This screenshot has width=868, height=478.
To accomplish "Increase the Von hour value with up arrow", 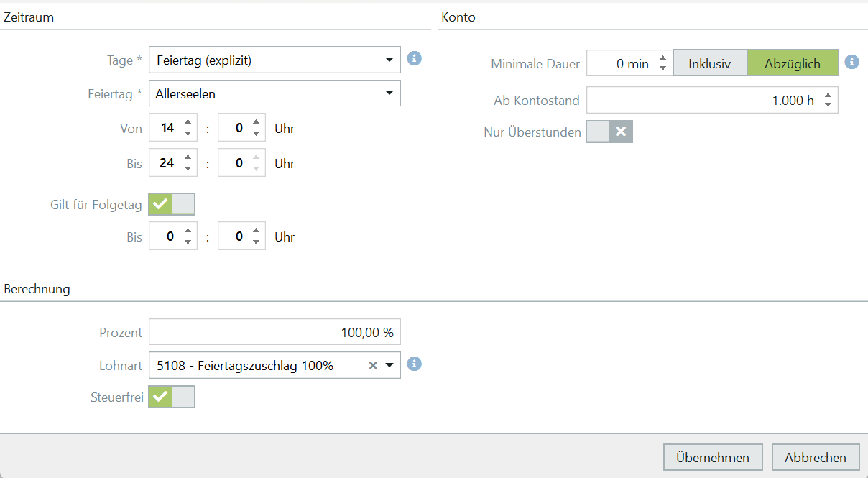I will coord(188,123).
